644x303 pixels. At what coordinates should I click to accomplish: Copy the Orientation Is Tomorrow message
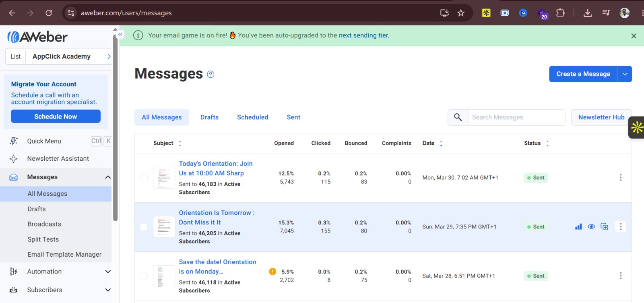(604, 226)
